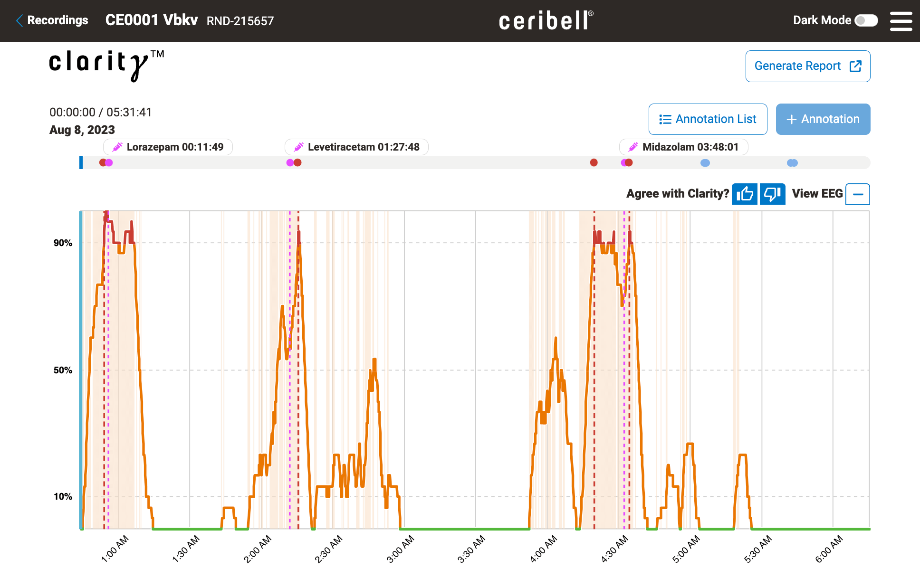Click the list icon in Annotation List button
Viewport: 920px width, 588px height.
click(665, 119)
